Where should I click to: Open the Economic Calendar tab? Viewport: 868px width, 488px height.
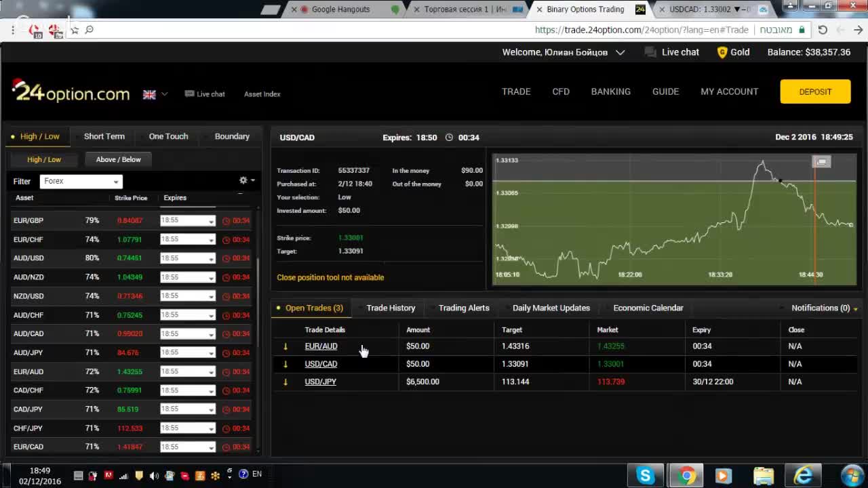coord(648,308)
